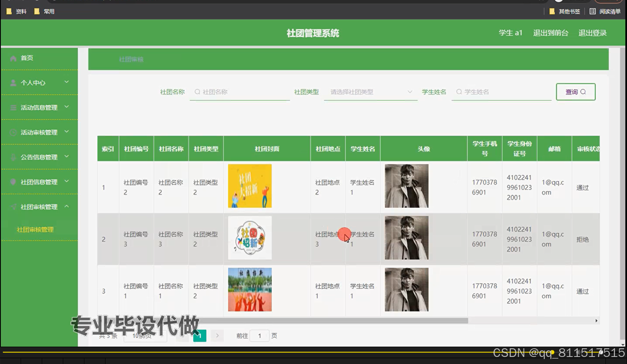The height and width of the screenshot is (364, 627).
Task: Click the jumping people cover thumbnail
Action: coord(250,290)
